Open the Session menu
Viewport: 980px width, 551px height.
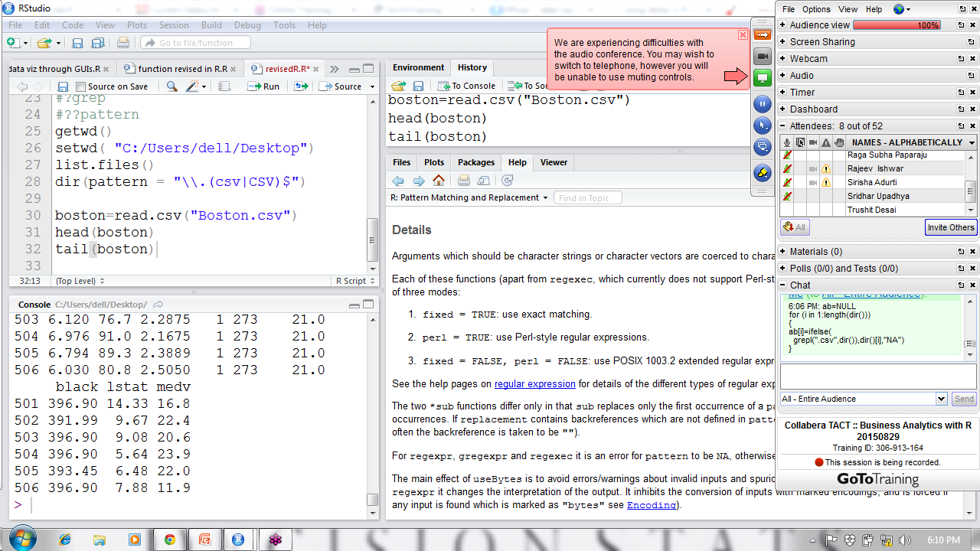pyautogui.click(x=174, y=25)
